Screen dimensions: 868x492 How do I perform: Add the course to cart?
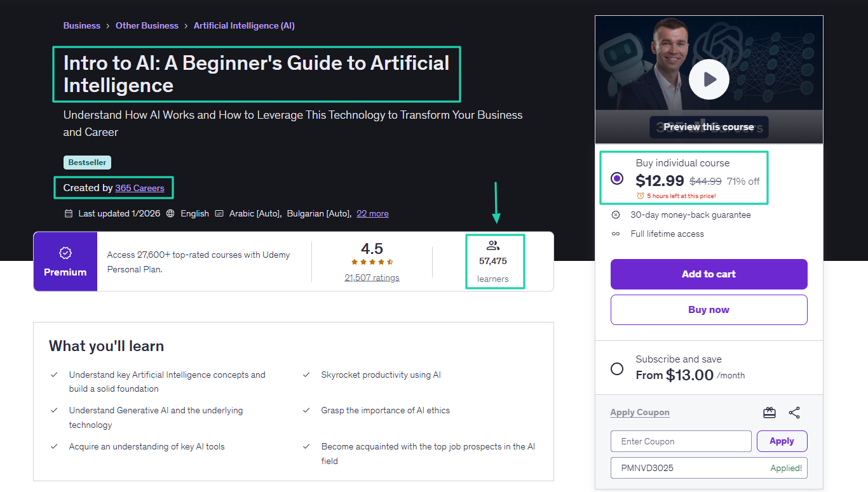pos(709,274)
